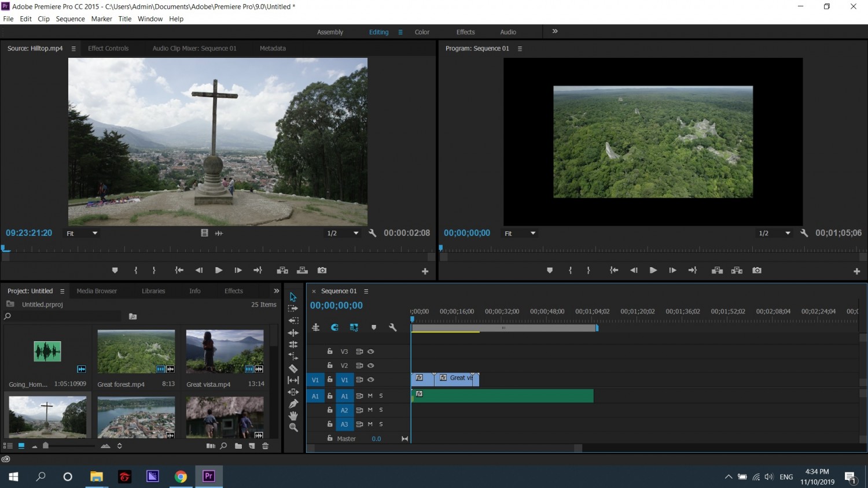The height and width of the screenshot is (488, 868).
Task: Select the Great vista.mp4 thumbnail
Action: [x=225, y=352]
